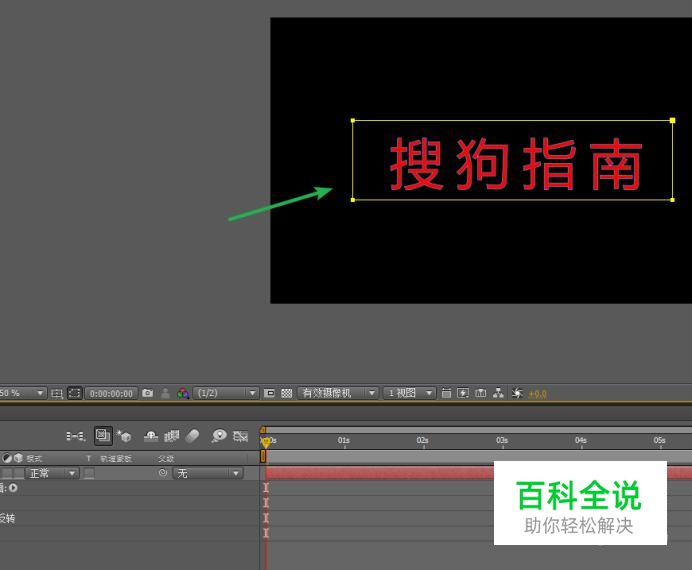
Task: Toggle the transparency grid
Action: [286, 393]
